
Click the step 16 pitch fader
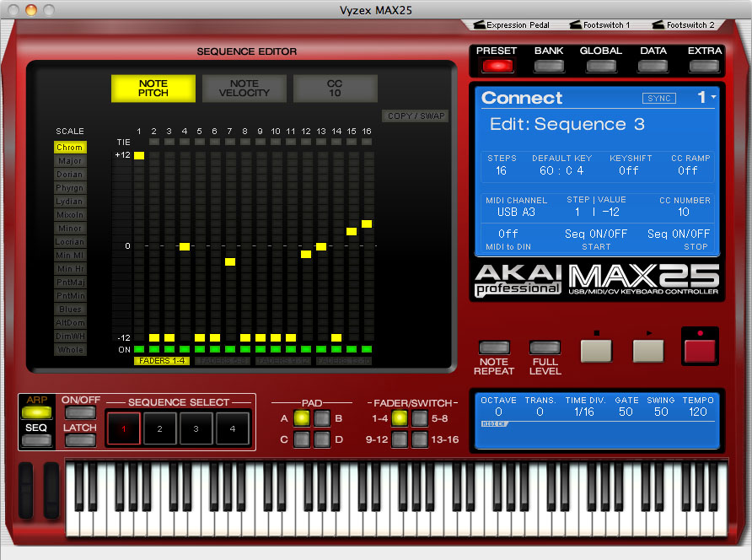367,224
